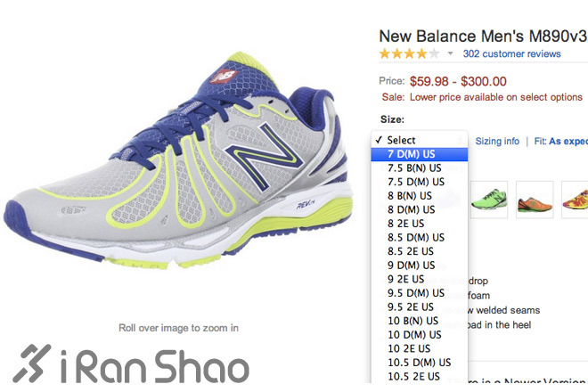
Task: Select size 9.5 2E US
Action: click(410, 307)
